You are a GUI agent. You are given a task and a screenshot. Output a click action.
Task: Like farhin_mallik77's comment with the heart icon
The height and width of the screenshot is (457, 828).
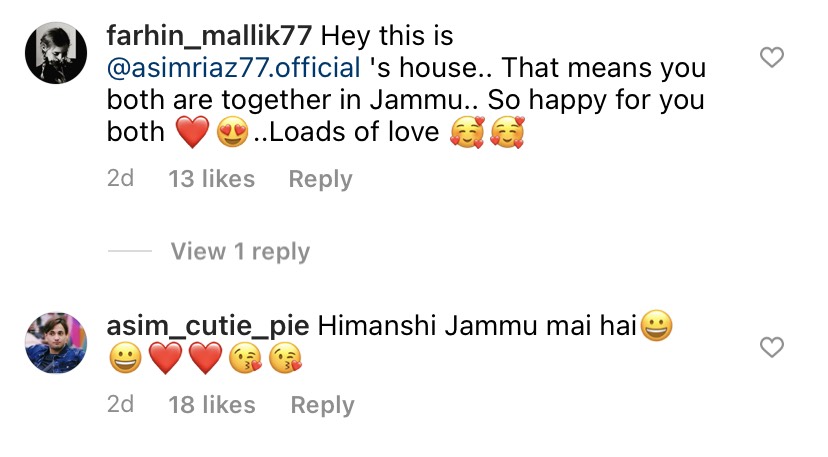click(x=771, y=57)
